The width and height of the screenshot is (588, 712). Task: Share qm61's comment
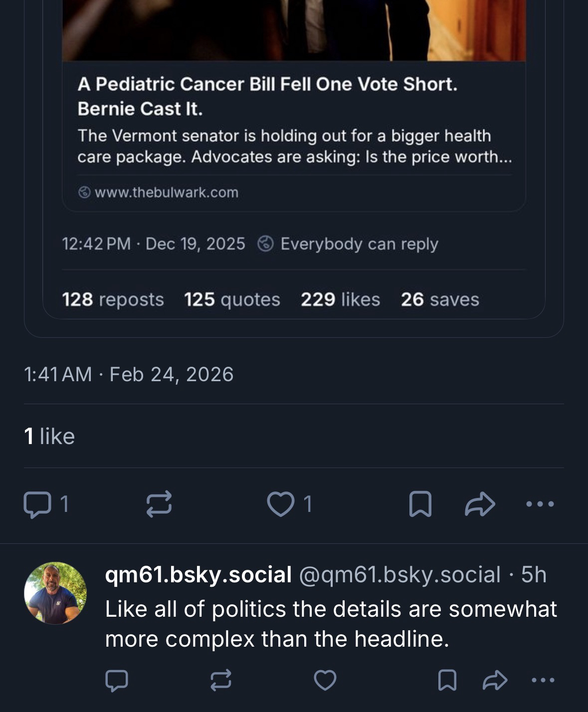point(495,680)
